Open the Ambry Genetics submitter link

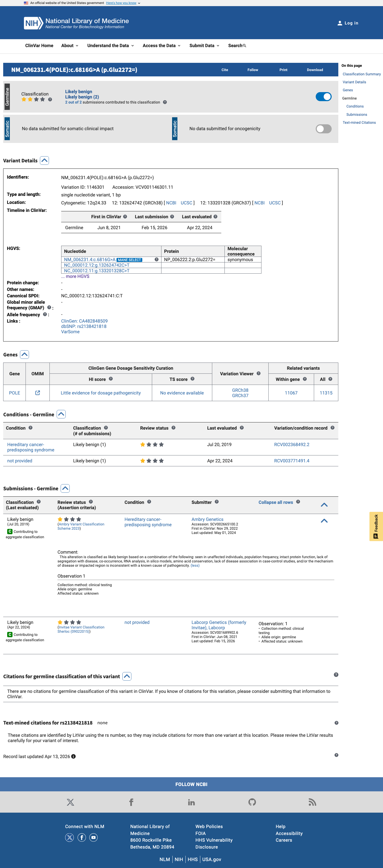(x=207, y=519)
